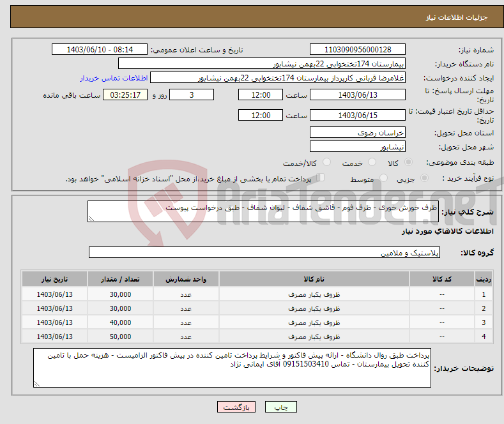Click the item name in row 2
Viewport: 504px width, 424px height.
pos(314,308)
